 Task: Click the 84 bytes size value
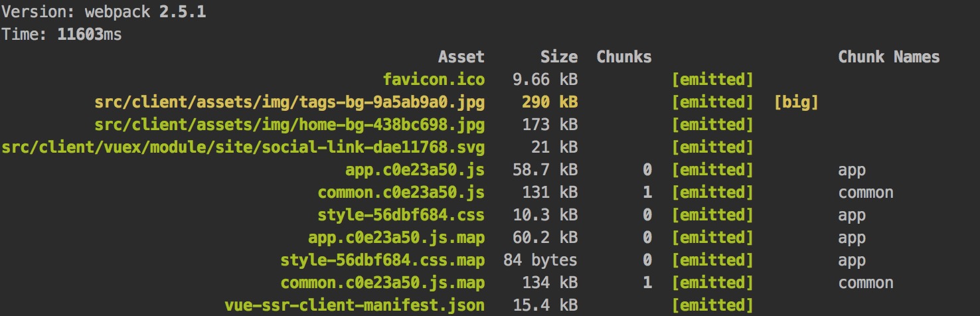tap(540, 260)
